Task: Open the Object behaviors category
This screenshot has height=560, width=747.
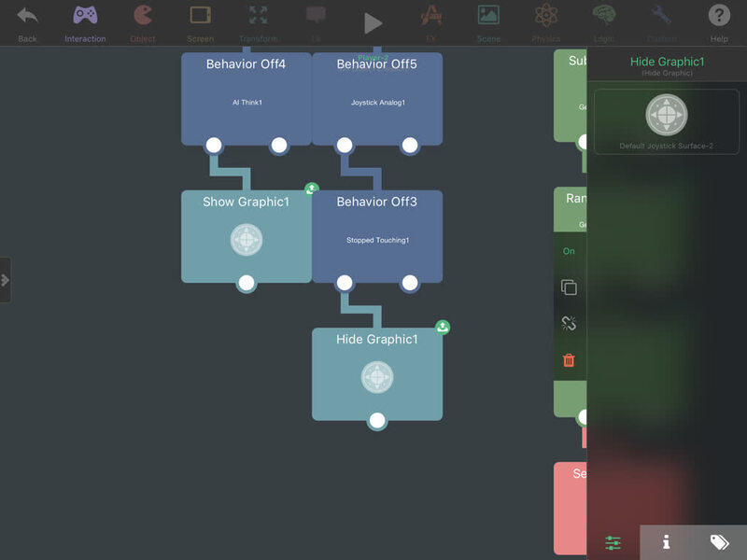Action: 143,22
